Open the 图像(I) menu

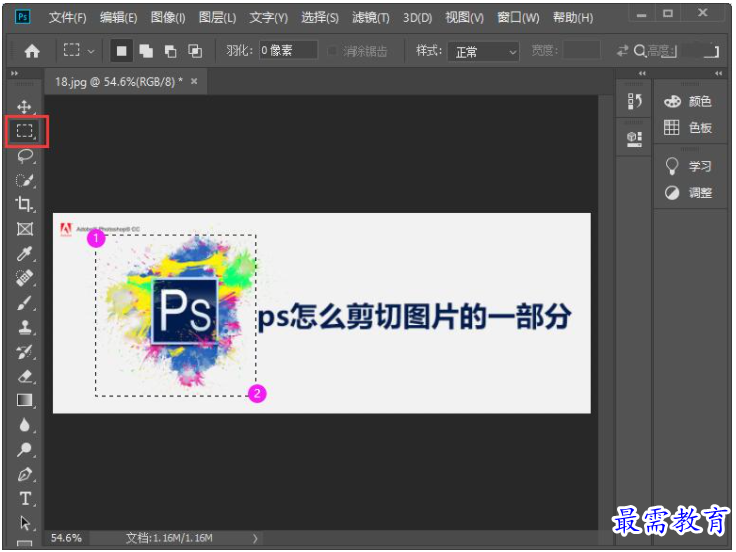pos(168,18)
